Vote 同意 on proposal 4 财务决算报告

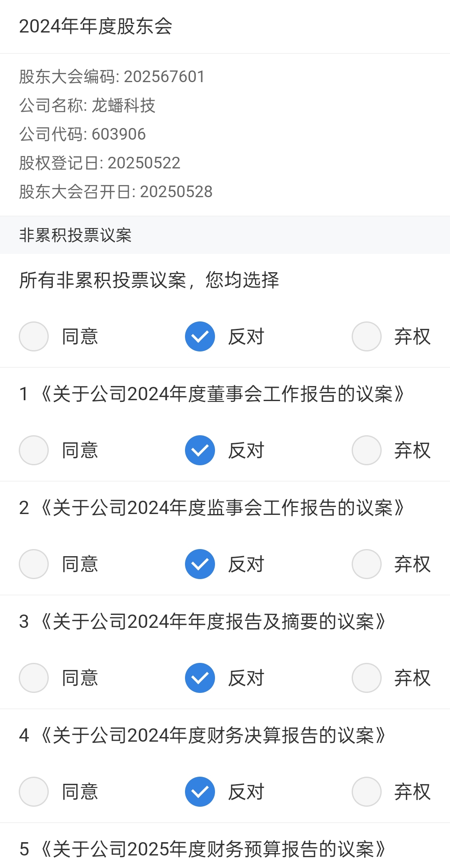tap(34, 792)
